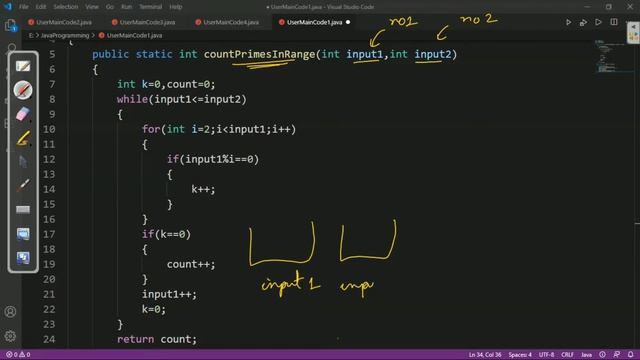The width and height of the screenshot is (640, 360).
Task: Click unsaved dot on UserMainCode1.java tab
Action: (x=348, y=22)
